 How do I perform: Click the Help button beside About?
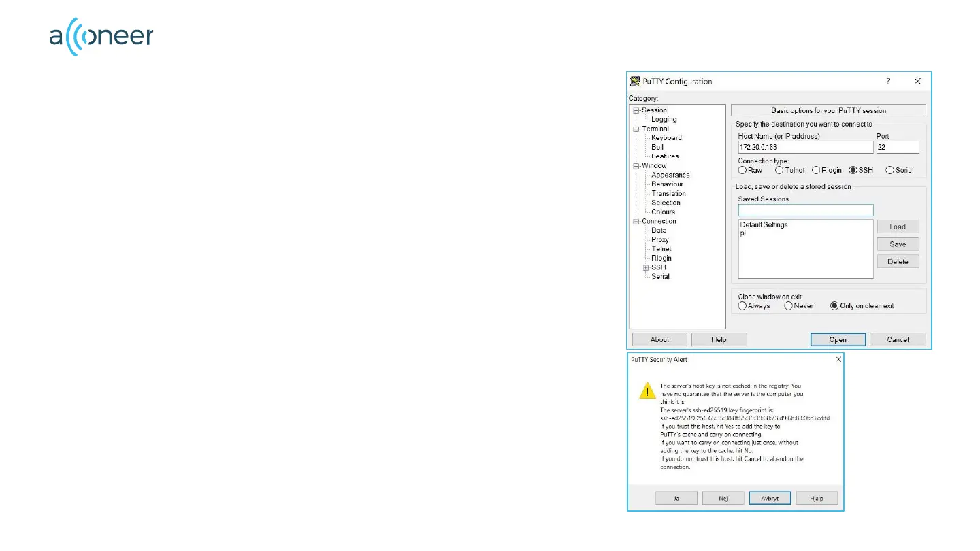point(719,339)
